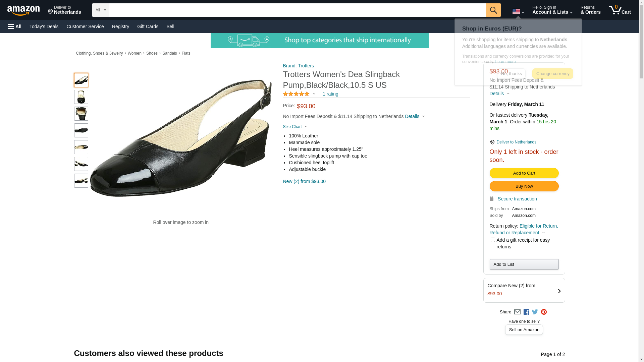Open Compare New (2) offers arrow

(x=559, y=291)
